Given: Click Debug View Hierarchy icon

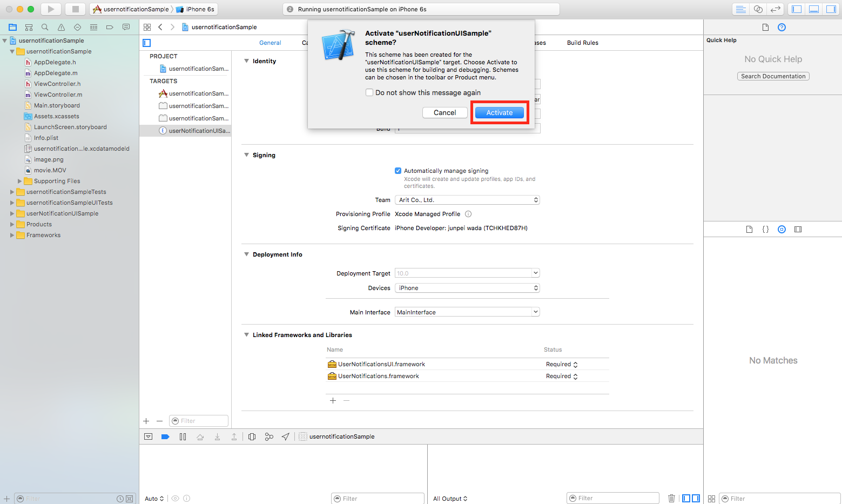Looking at the screenshot, I should pyautogui.click(x=252, y=436).
